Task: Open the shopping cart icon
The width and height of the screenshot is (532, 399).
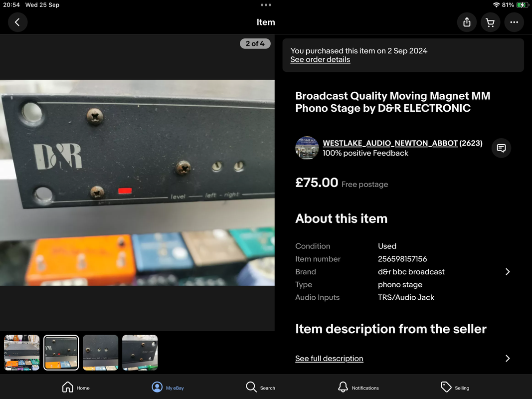Action: pyautogui.click(x=490, y=22)
